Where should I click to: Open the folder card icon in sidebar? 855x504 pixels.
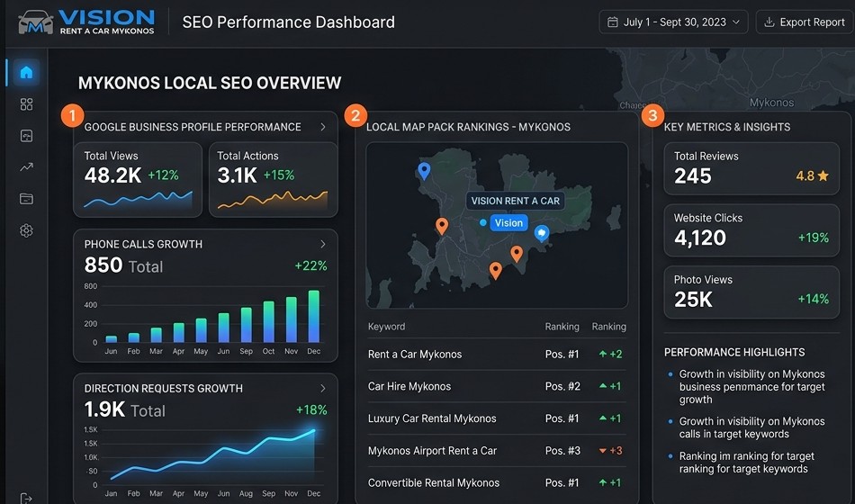point(26,199)
